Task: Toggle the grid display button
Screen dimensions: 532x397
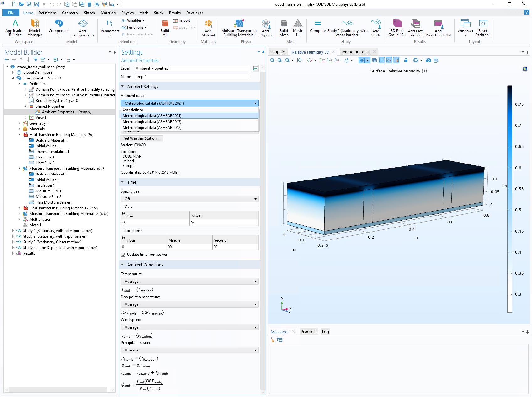Action: (382, 60)
